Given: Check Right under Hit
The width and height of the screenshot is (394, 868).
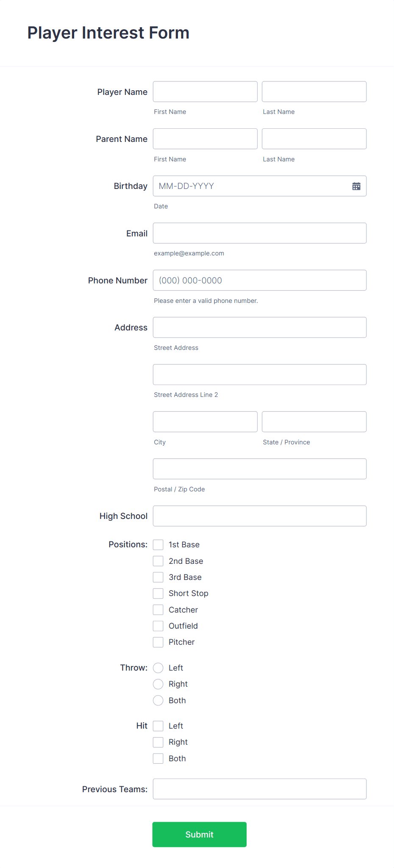Looking at the screenshot, I should point(158,742).
